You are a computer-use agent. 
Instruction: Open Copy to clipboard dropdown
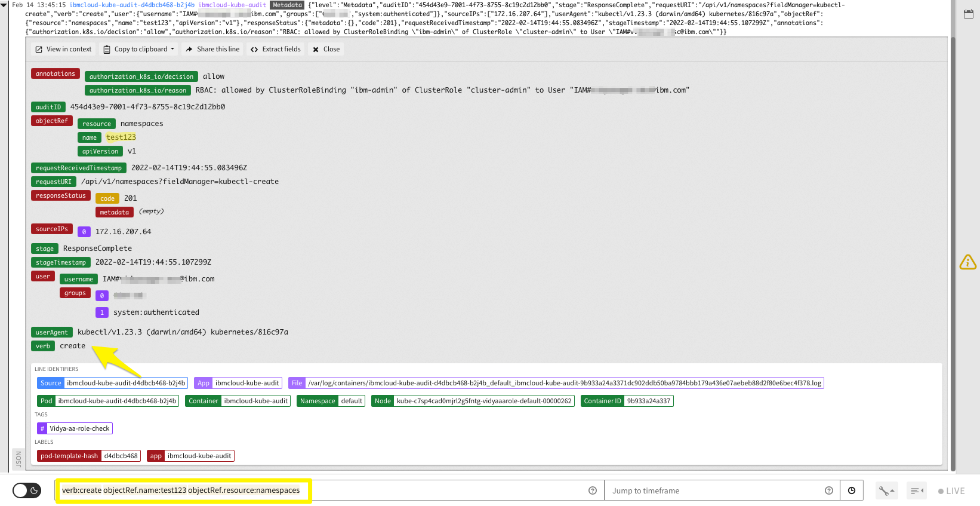(139, 50)
